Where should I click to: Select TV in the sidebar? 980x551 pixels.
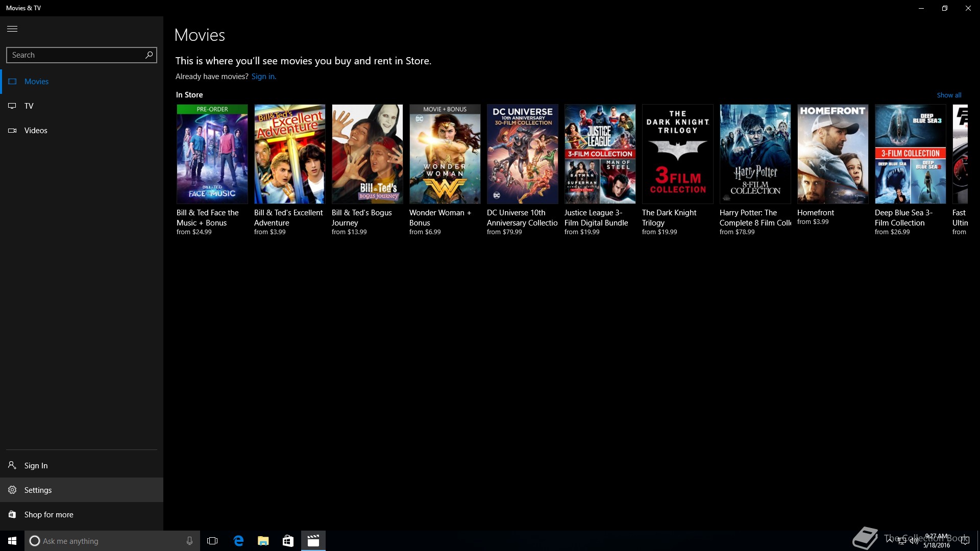[x=82, y=106]
